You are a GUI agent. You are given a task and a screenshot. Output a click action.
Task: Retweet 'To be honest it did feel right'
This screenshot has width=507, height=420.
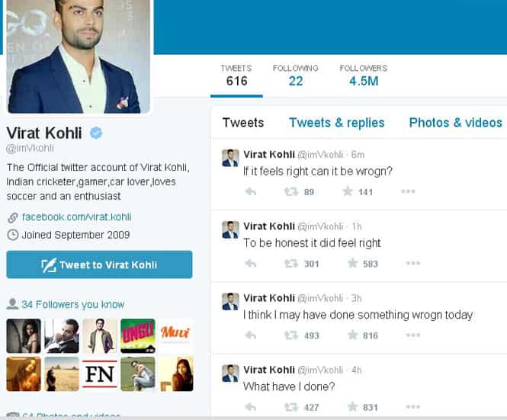tap(291, 264)
